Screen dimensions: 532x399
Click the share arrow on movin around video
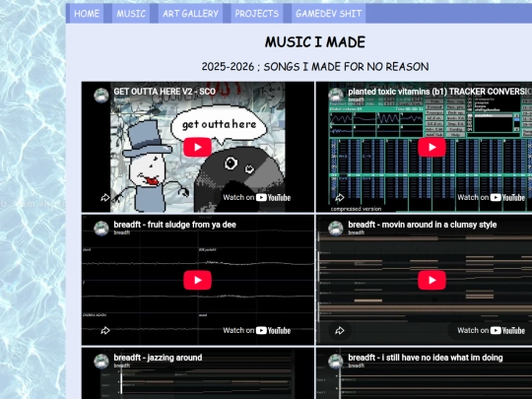pyautogui.click(x=340, y=330)
